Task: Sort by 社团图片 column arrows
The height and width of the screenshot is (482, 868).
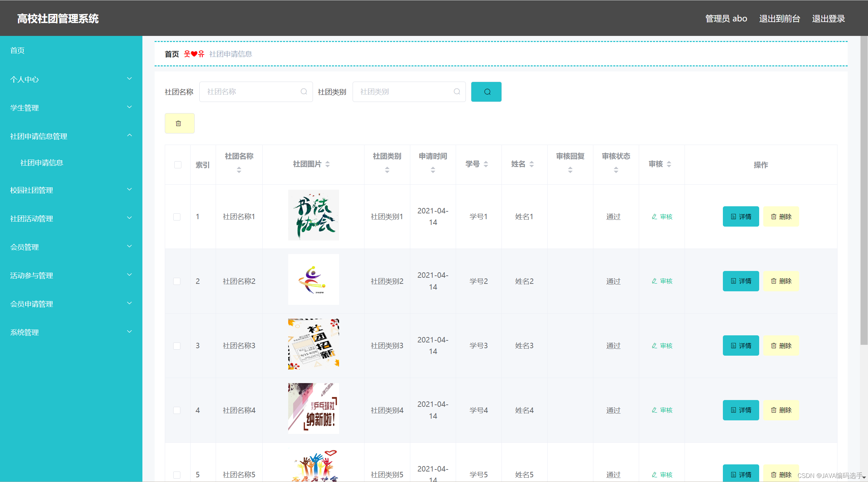Action: point(328,164)
